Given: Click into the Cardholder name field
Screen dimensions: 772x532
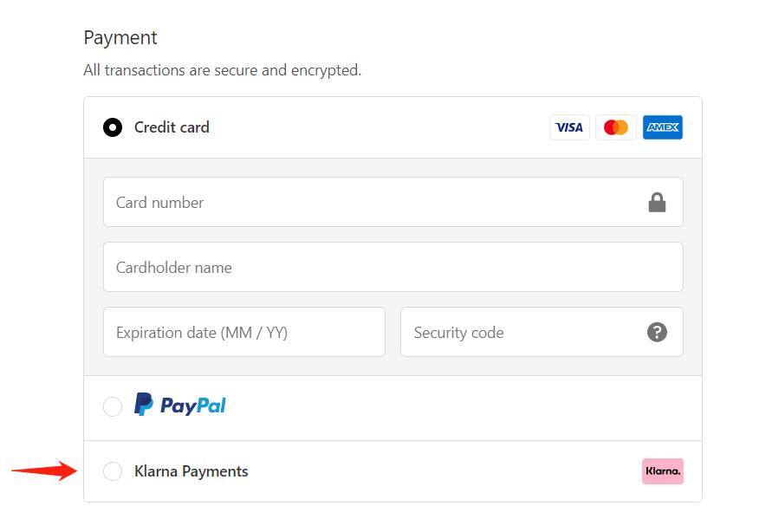Looking at the screenshot, I should coord(392,268).
